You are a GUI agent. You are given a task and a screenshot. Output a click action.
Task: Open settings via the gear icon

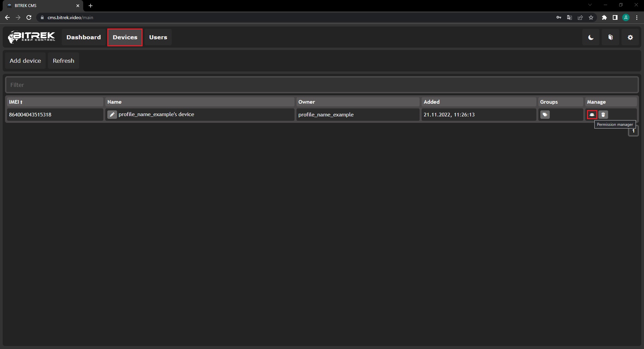[630, 38]
